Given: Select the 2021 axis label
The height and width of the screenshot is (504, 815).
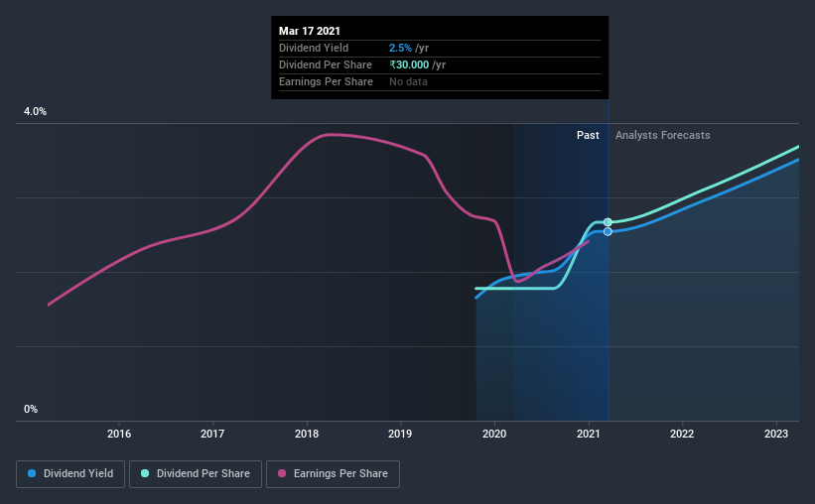Looking at the screenshot, I should click(x=589, y=434).
